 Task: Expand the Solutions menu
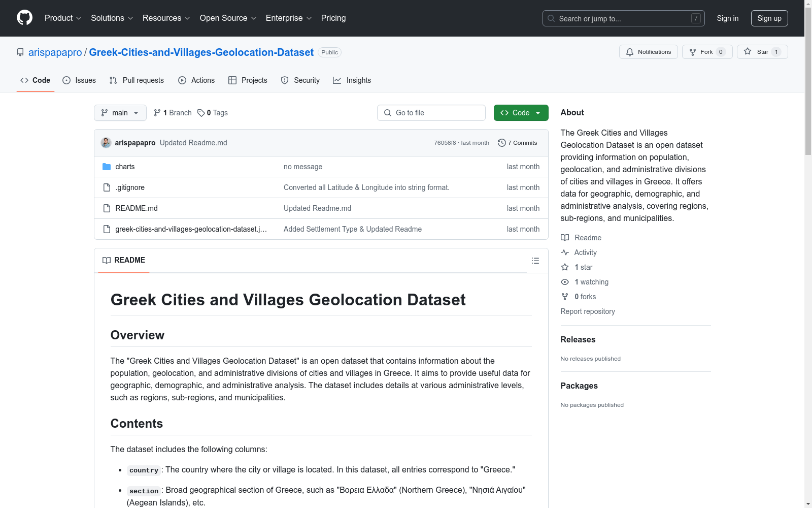[x=112, y=18]
